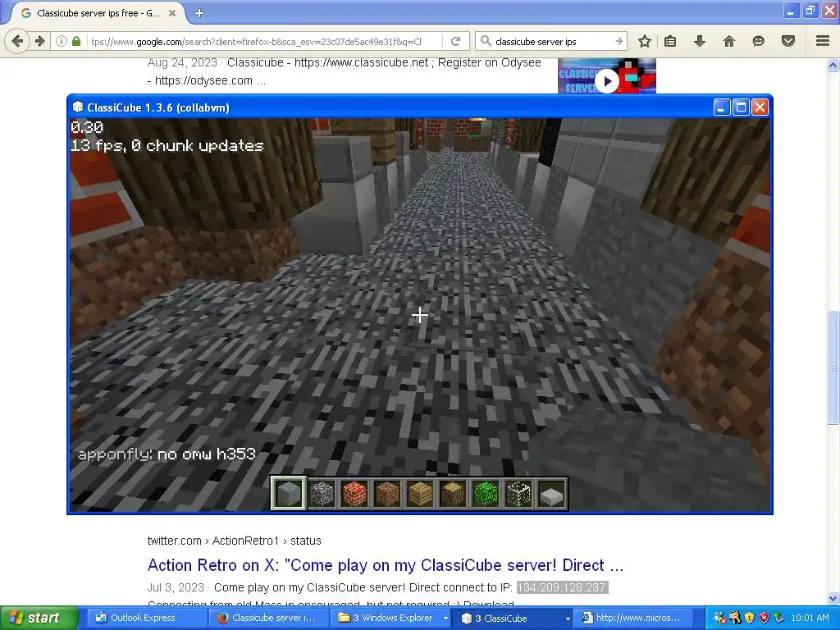Save page with the Pocket icon
840x630 pixels.
pyautogui.click(x=787, y=41)
